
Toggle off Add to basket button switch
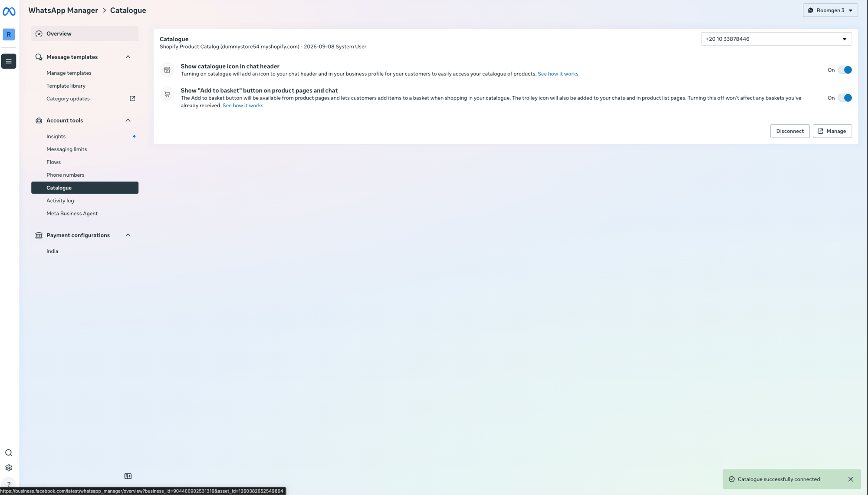(x=845, y=98)
